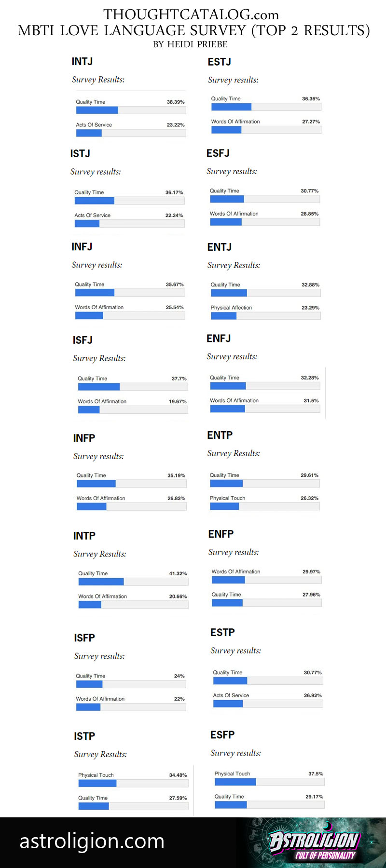Image resolution: width=386 pixels, height=868 pixels.
Task: Click the ESFJ Quality Time 30.77% bar
Action: 264,199
